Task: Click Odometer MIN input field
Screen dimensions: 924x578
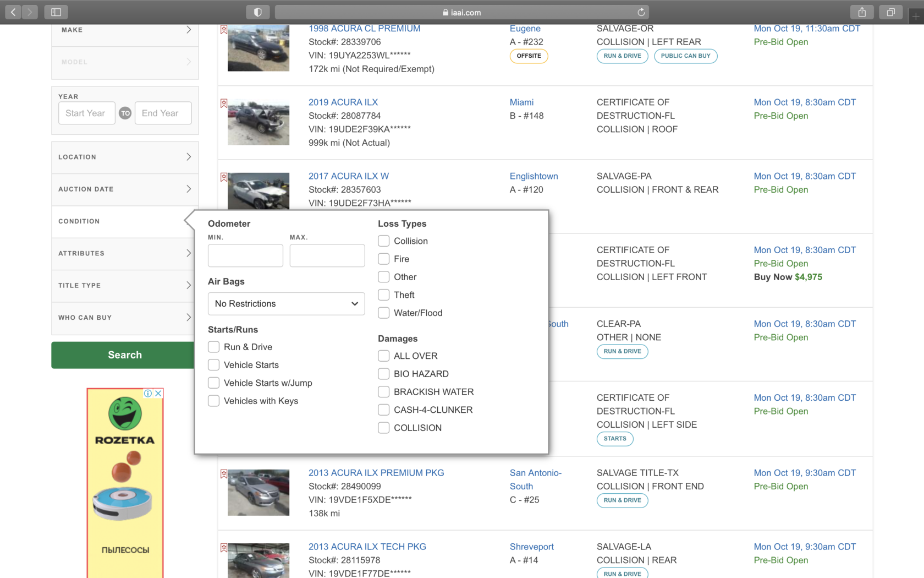Action: click(x=245, y=255)
